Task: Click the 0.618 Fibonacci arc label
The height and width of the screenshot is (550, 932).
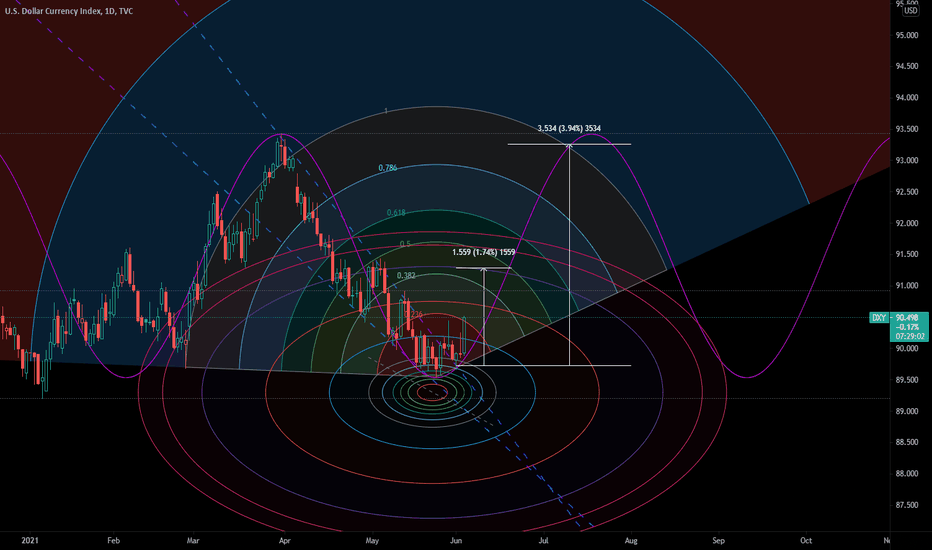Action: click(396, 212)
